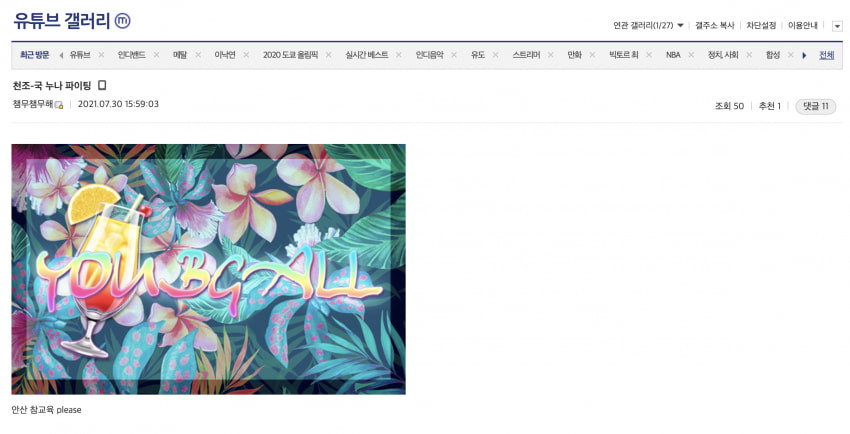The height and width of the screenshot is (434, 850).
Task: Remove 인디밴드 from recent visits
Action: [156, 55]
